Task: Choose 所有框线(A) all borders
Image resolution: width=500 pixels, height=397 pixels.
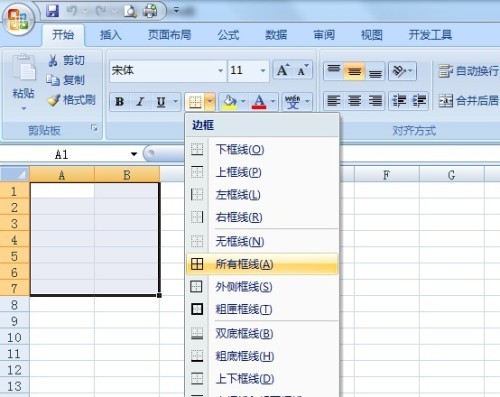Action: coord(262,264)
